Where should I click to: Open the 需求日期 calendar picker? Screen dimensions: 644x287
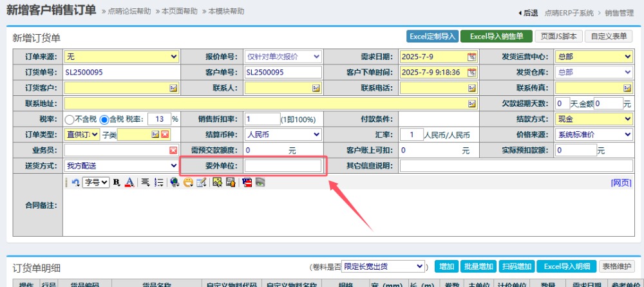(471, 57)
